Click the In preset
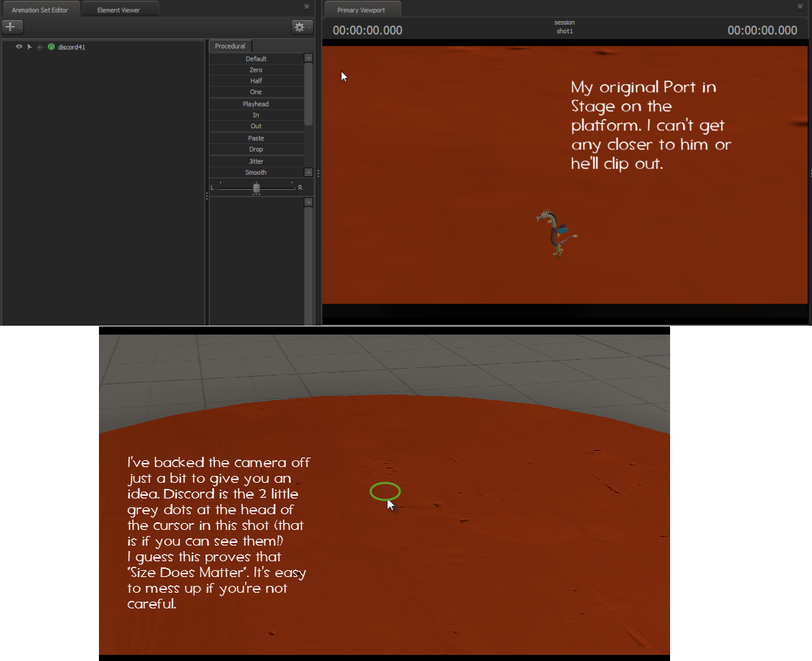The height and width of the screenshot is (661, 812). point(257,115)
